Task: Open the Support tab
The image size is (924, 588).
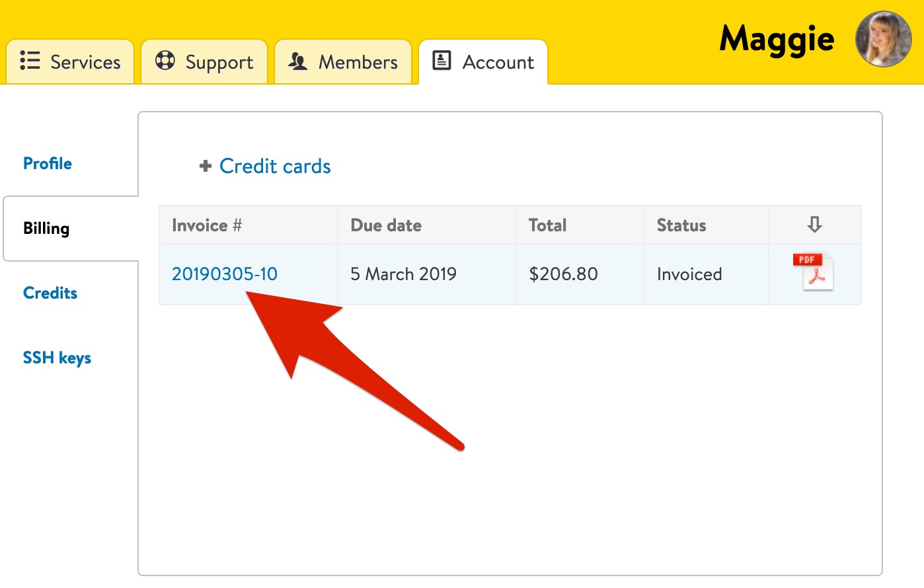Action: click(204, 61)
